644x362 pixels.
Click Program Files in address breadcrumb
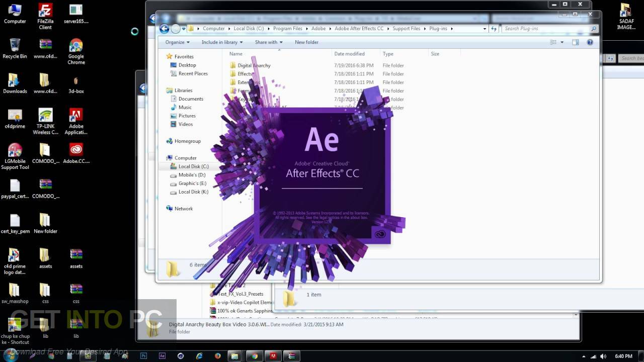(288, 29)
